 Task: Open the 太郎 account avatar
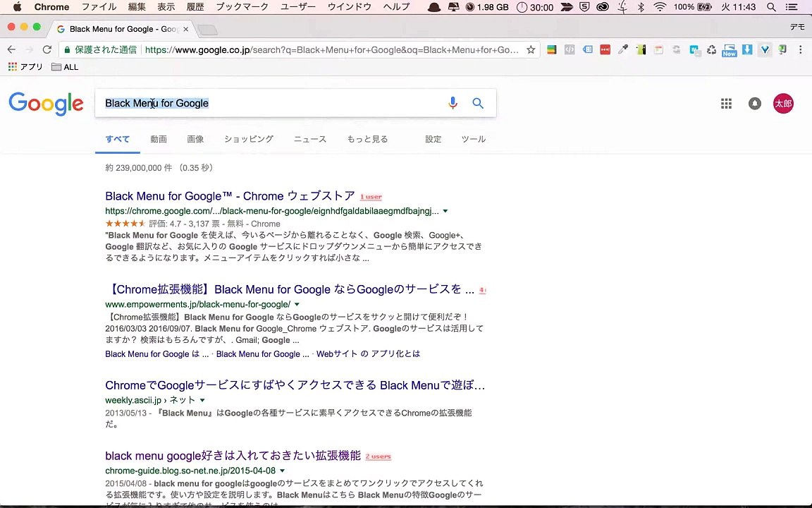(783, 104)
